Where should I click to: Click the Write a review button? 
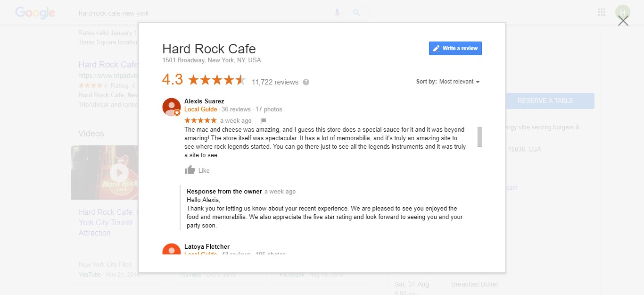(455, 48)
